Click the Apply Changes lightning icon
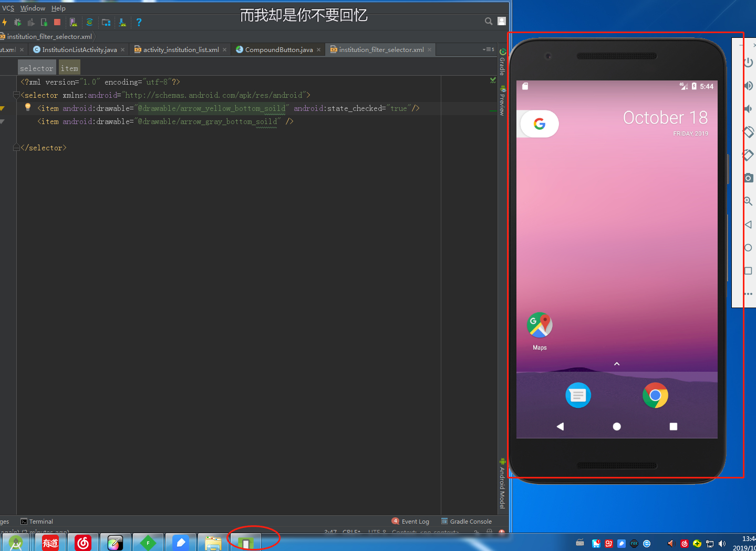Viewport: 756px width, 551px height. pos(4,22)
